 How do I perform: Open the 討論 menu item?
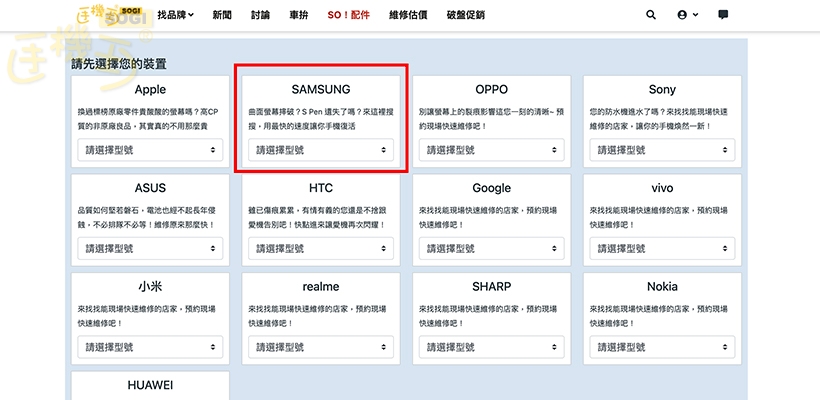coord(260,16)
